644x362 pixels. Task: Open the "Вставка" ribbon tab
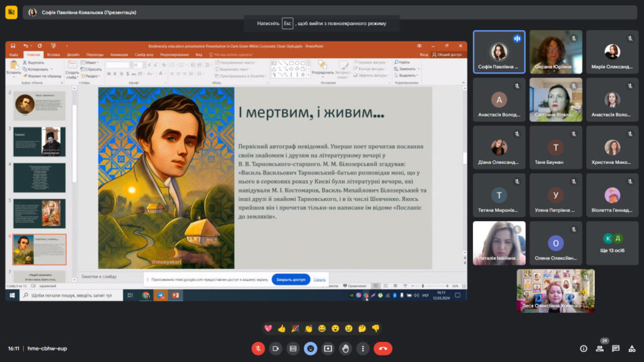click(53, 55)
